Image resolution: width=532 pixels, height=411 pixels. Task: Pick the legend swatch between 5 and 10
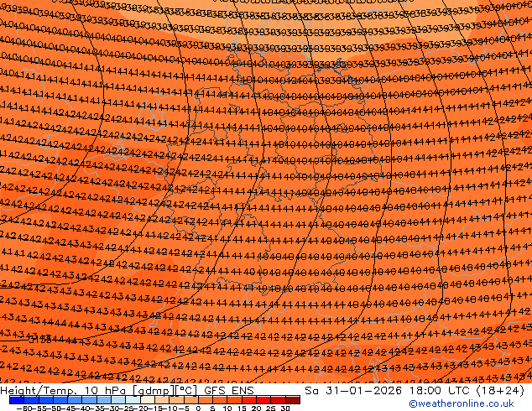point(220,400)
